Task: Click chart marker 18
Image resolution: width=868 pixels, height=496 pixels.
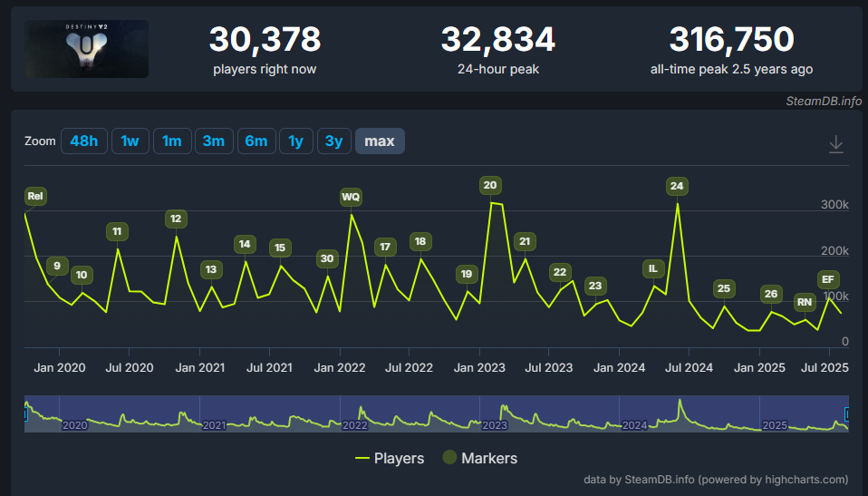Action: coord(420,241)
